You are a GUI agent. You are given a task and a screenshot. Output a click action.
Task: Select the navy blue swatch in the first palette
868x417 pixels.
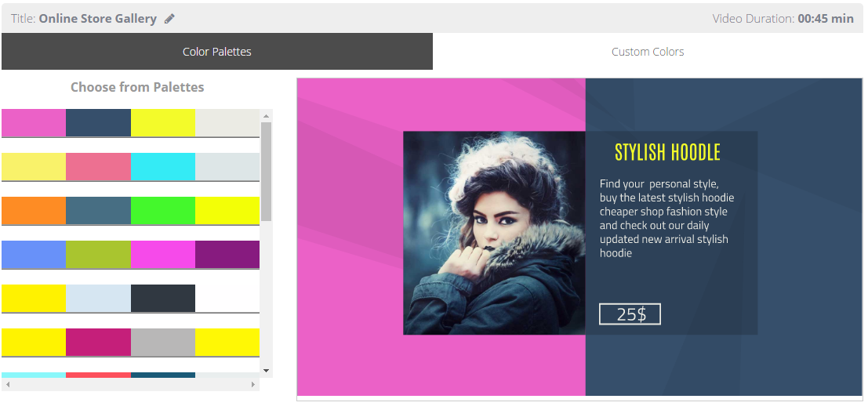99,123
